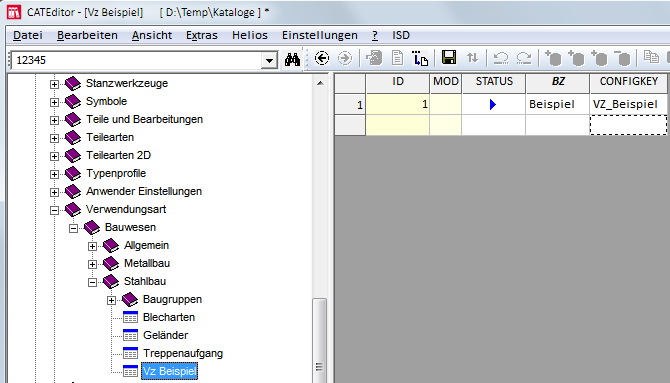Click the empty dashed CONFIGKEY cell
This screenshot has width=670, height=383.
point(629,125)
